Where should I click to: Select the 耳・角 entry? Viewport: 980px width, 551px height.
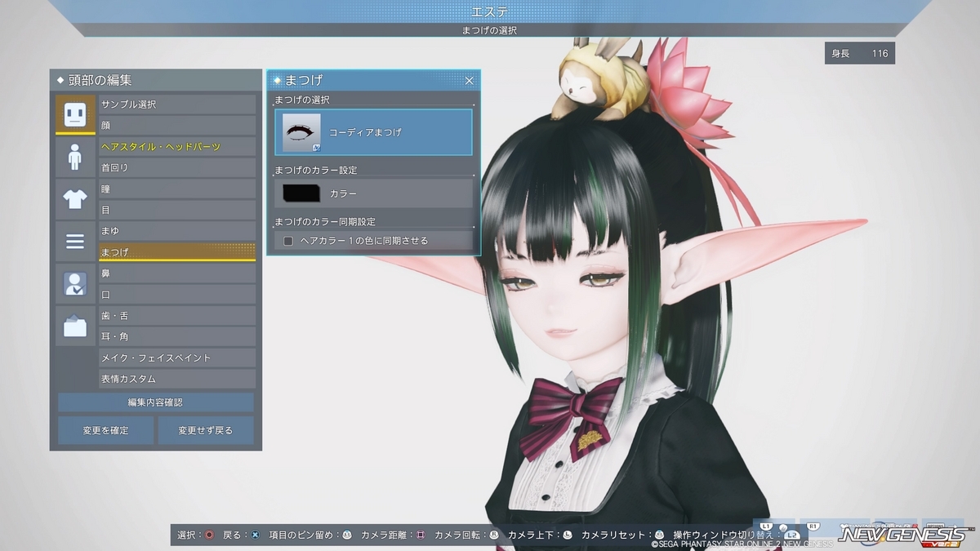177,336
